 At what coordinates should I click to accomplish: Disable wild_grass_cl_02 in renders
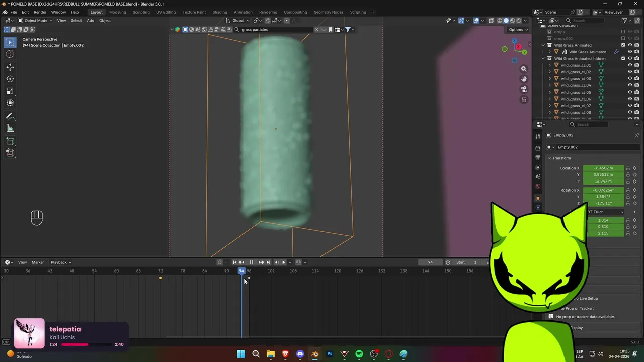(636, 72)
